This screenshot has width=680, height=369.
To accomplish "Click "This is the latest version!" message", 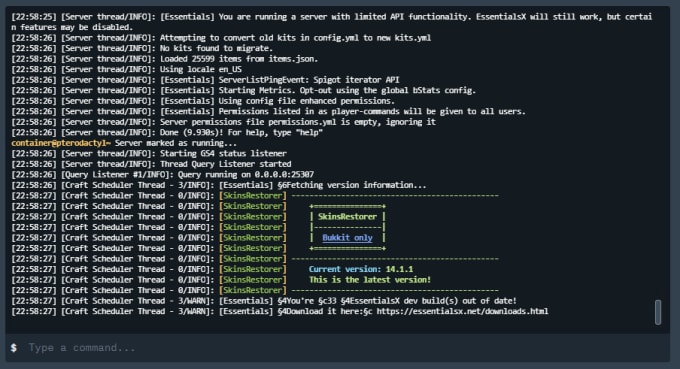I will point(370,280).
